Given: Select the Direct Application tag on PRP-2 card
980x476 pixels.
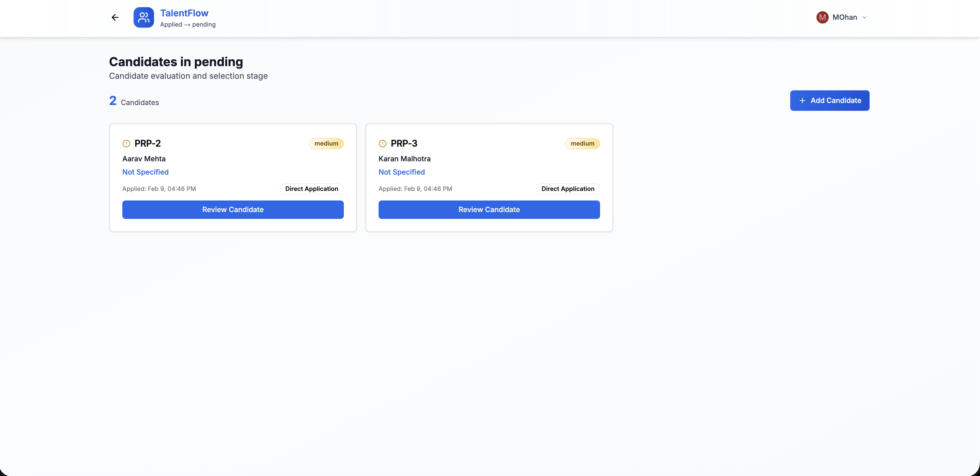Looking at the screenshot, I should point(311,189).
